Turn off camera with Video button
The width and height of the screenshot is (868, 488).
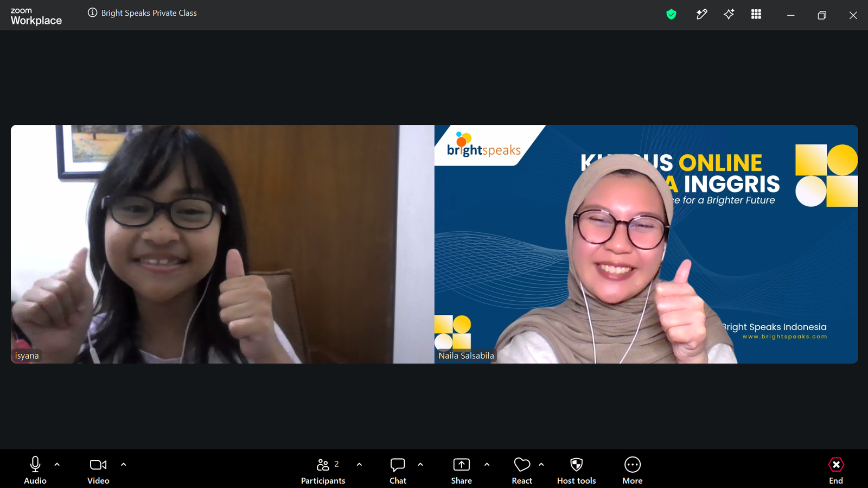98,470
